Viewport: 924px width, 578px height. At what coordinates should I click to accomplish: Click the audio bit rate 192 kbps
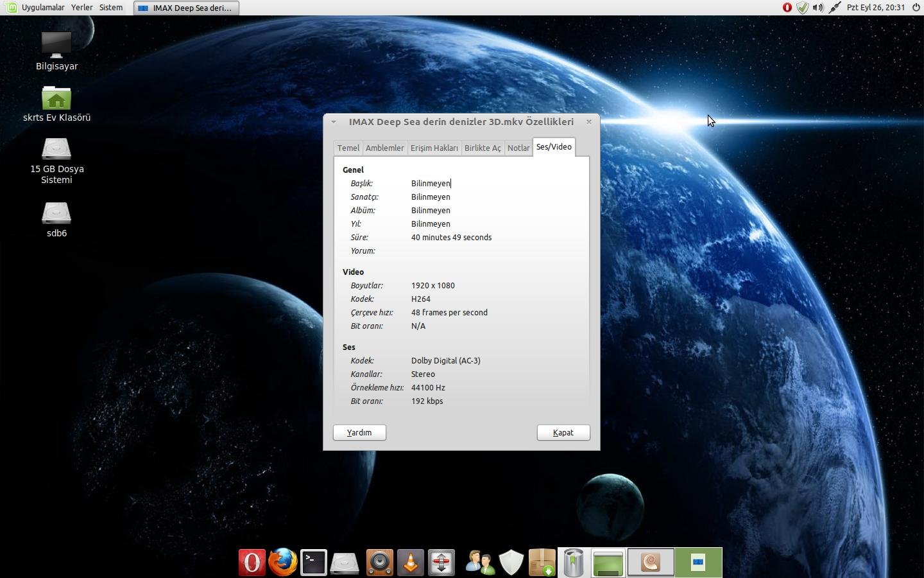tap(427, 401)
